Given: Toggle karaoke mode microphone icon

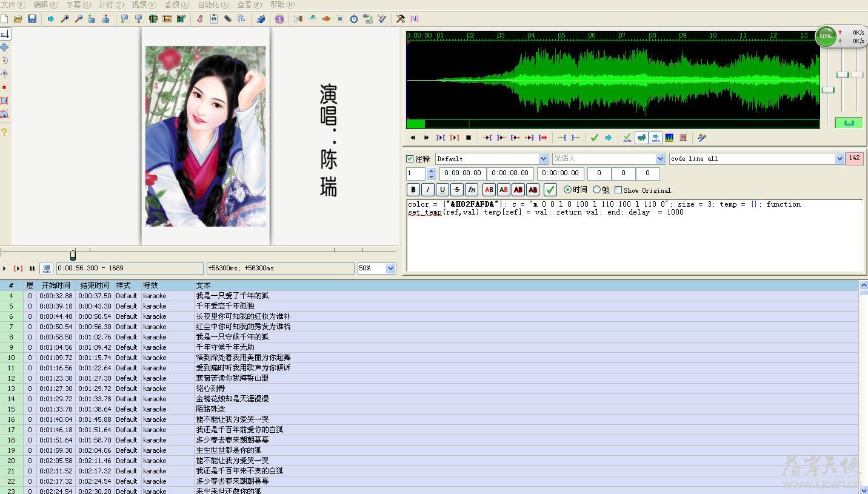Looking at the screenshot, I should pyautogui.click(x=701, y=138).
